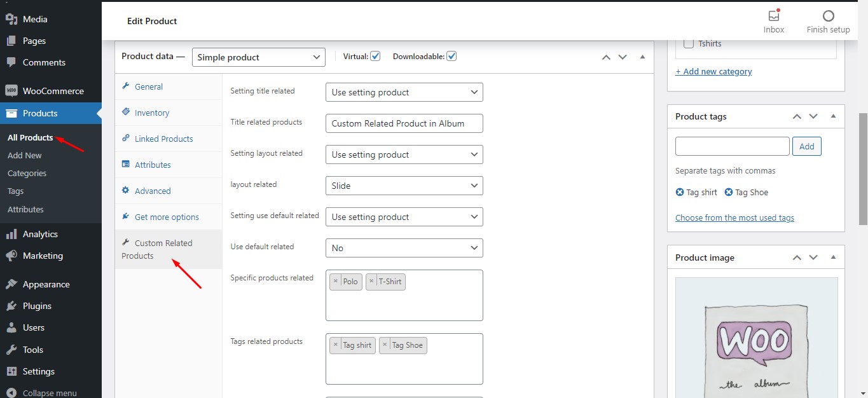Screen dimensions: 868x398
Task: Check the Tshirts category checkbox
Action: point(688,44)
